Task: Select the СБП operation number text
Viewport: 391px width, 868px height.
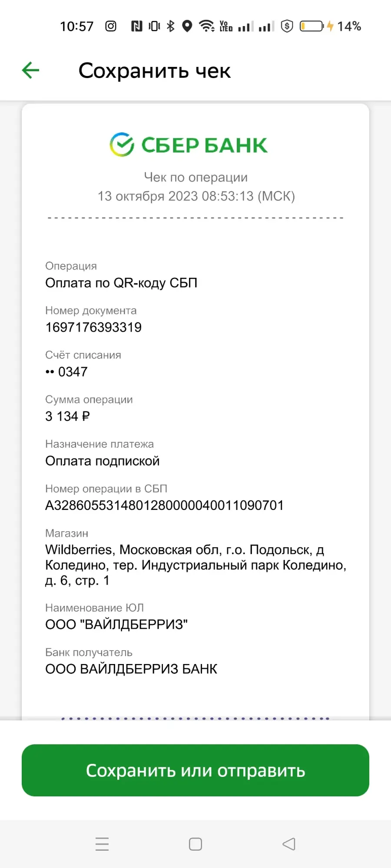Action: [164, 505]
